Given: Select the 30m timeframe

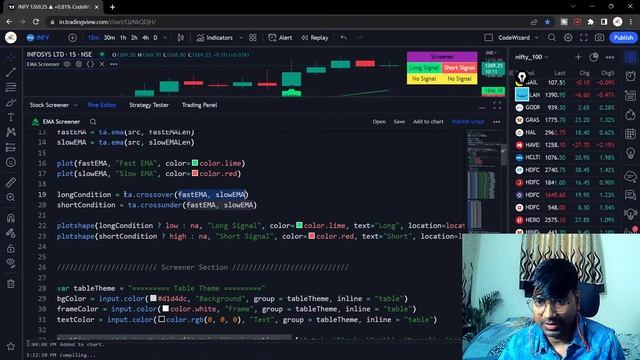Looking at the screenshot, I should tap(109, 38).
